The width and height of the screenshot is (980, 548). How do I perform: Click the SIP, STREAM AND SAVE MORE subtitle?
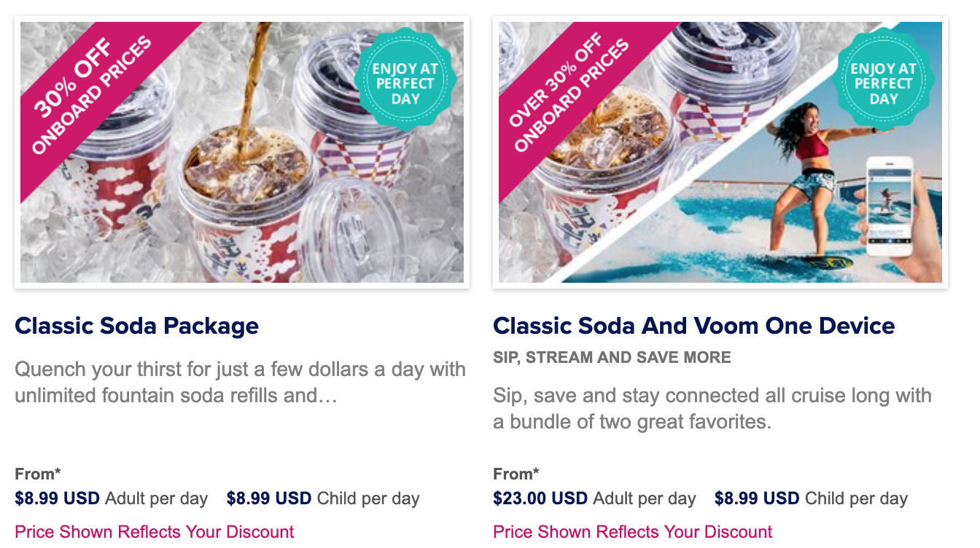pyautogui.click(x=612, y=358)
